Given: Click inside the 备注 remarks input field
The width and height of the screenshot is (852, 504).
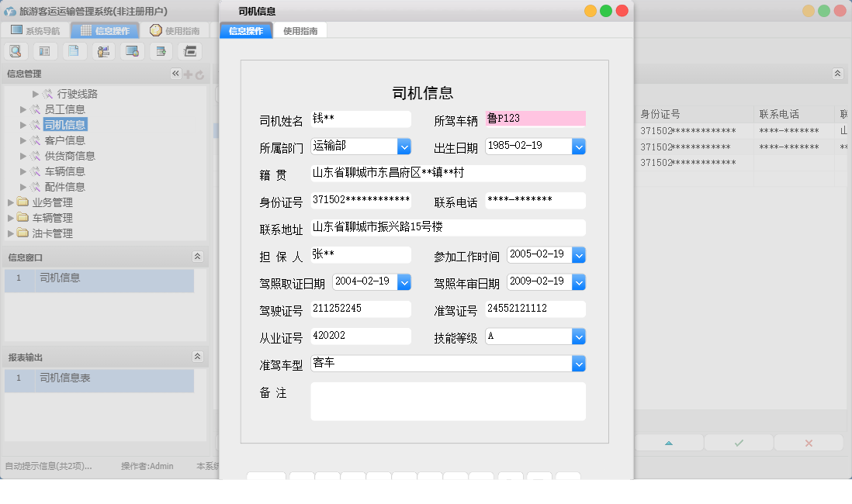Looking at the screenshot, I should pyautogui.click(x=449, y=400).
